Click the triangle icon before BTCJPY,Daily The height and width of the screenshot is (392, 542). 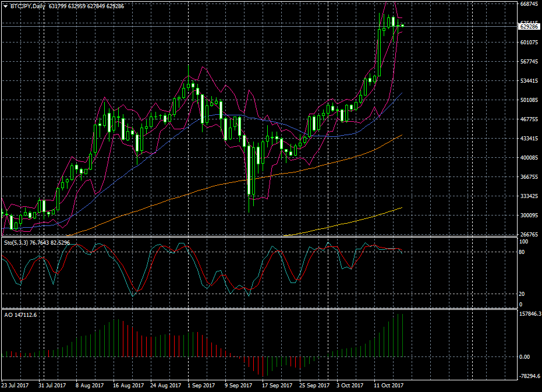(x=5, y=6)
